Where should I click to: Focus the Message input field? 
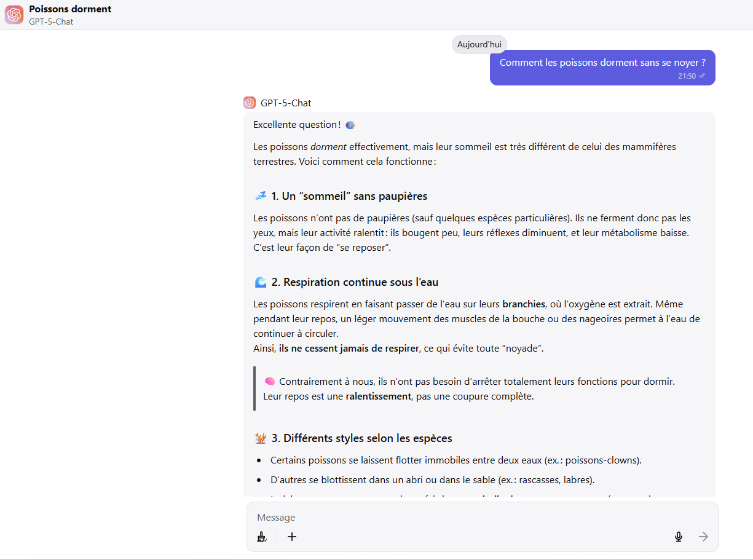click(x=467, y=518)
